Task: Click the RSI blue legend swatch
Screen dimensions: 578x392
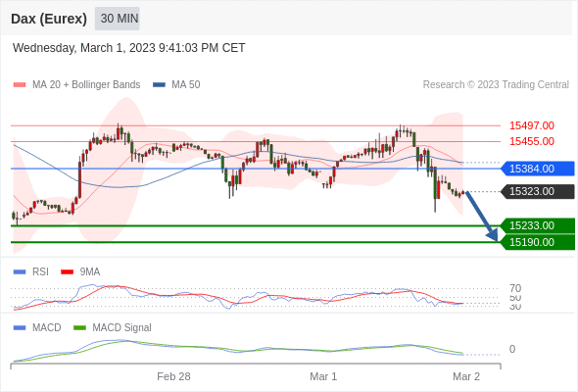Action: 20,272
